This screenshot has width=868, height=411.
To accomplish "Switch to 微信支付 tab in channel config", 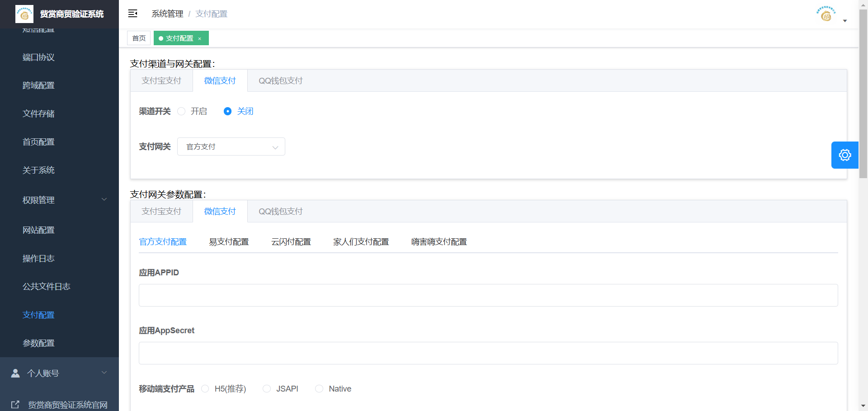I will pos(220,81).
